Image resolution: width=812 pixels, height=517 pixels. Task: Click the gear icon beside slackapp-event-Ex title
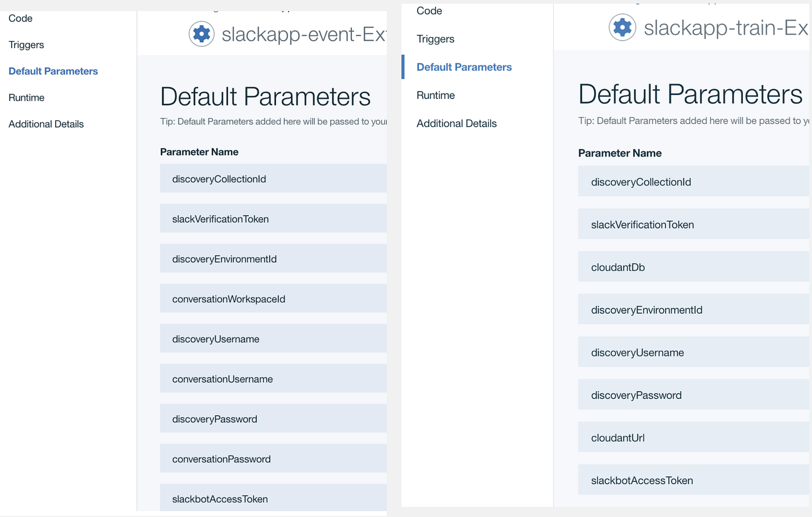click(201, 34)
